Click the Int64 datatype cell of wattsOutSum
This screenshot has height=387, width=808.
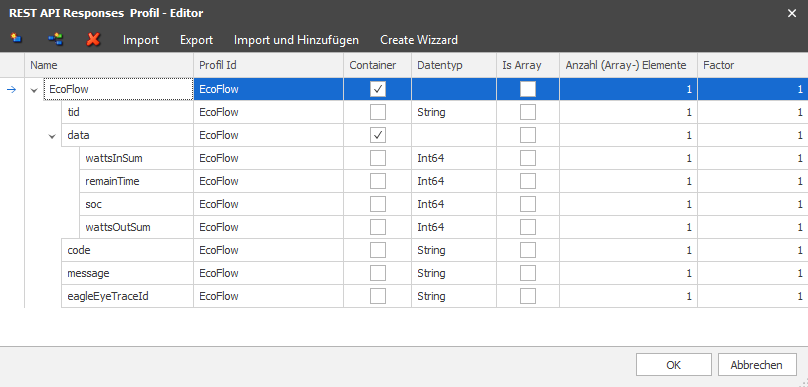[454, 227]
